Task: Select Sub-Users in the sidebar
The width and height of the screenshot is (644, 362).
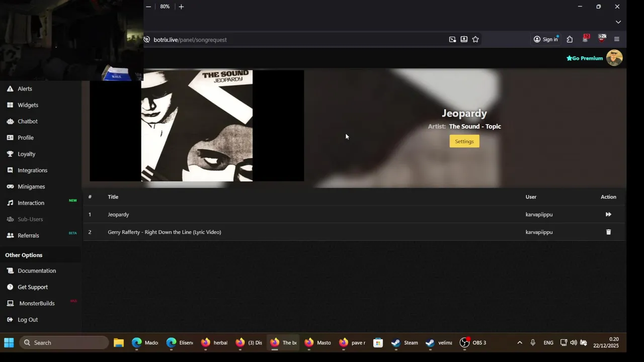Action: pos(30,219)
